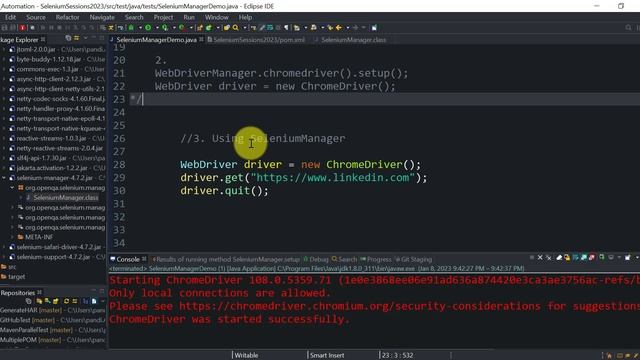Click the Writable status bar field
The height and width of the screenshot is (360, 640).
click(x=247, y=355)
